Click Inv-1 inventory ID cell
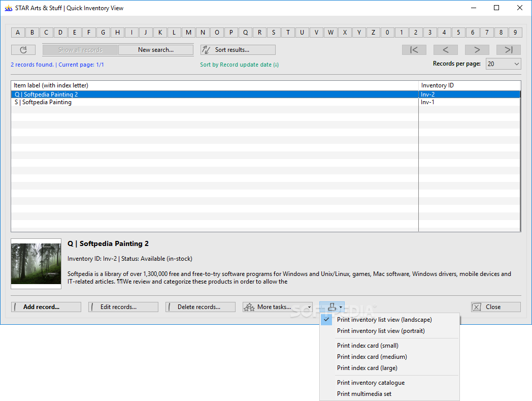532x401 pixels. 470,102
